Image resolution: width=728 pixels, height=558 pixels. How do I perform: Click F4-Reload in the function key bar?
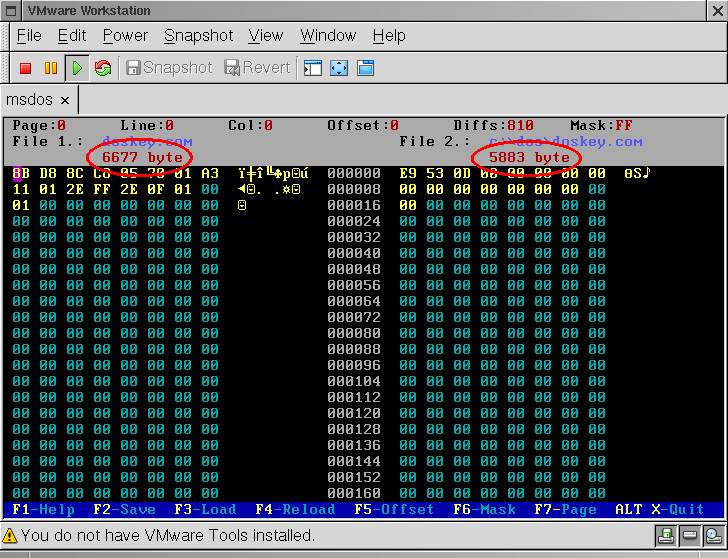click(x=295, y=510)
